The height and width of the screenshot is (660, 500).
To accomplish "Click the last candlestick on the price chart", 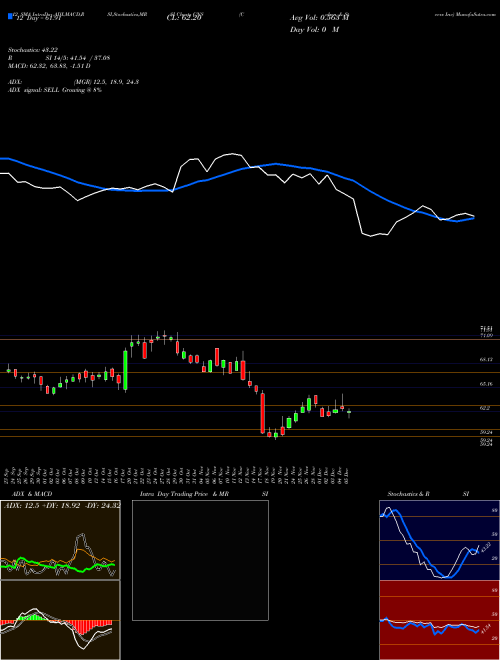I will pos(349,412).
